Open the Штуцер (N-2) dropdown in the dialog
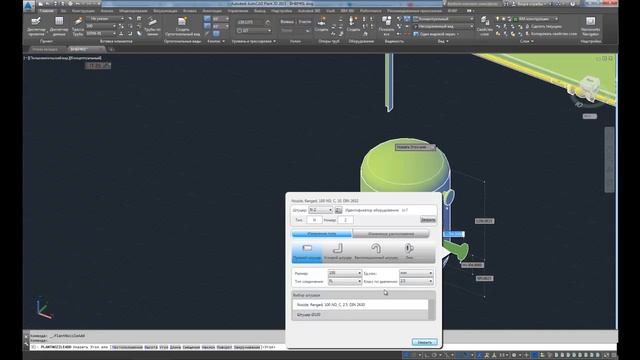640x360 pixels. [x=320, y=210]
